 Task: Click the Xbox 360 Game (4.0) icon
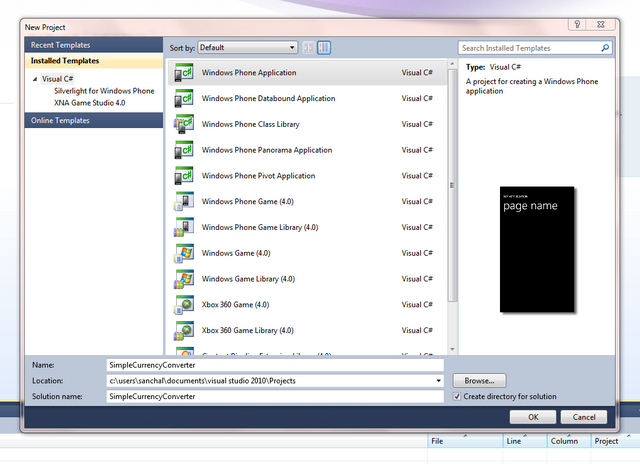[184, 304]
